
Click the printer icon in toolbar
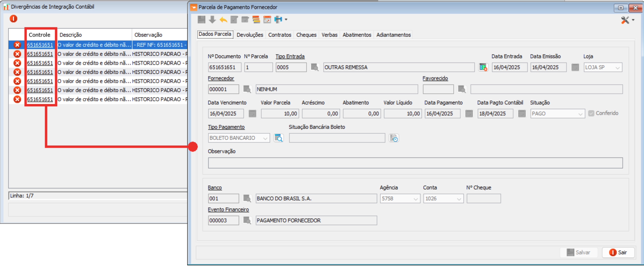[x=278, y=19]
